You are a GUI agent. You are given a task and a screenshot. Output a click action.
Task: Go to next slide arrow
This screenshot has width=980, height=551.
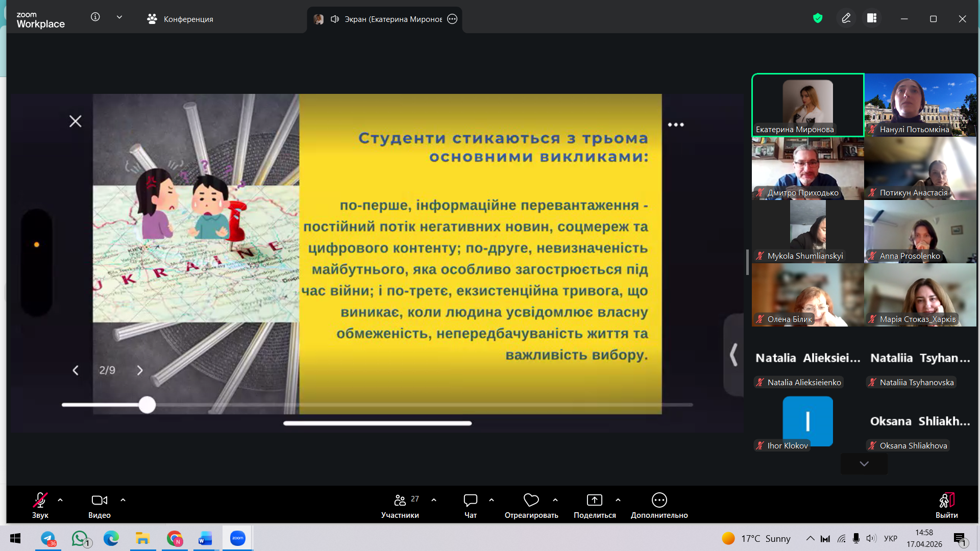pos(140,370)
